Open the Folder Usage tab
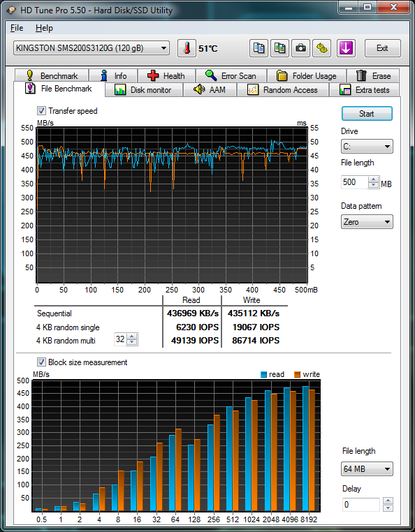 pyautogui.click(x=307, y=75)
